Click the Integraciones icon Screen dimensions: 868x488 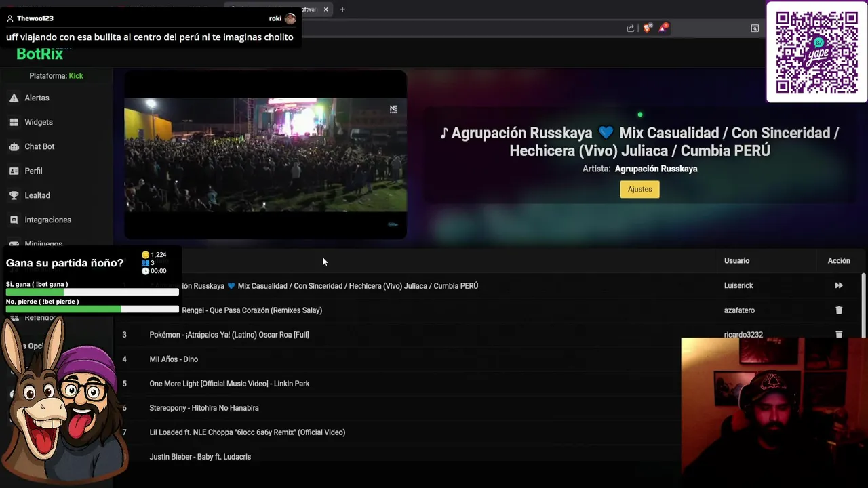pos(14,220)
